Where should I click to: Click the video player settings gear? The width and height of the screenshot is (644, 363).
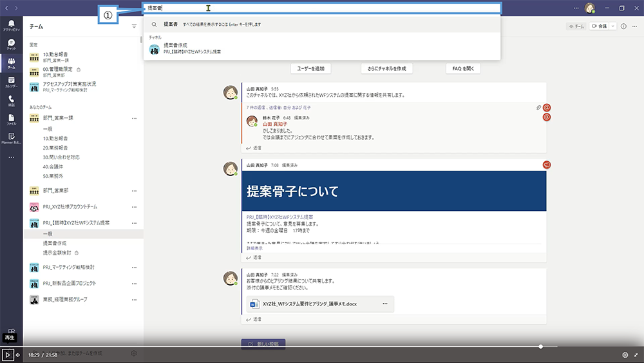click(x=625, y=355)
